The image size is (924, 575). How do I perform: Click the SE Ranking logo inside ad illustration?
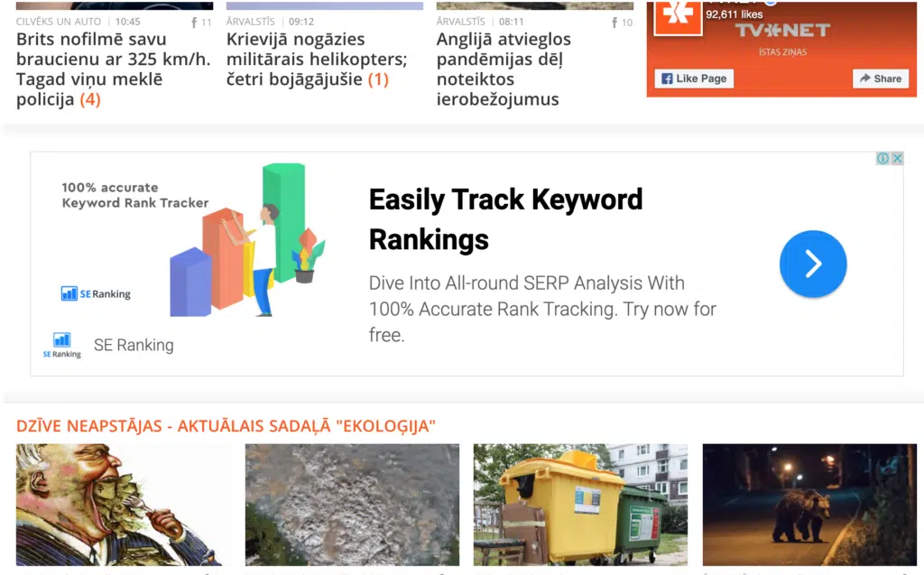[96, 293]
